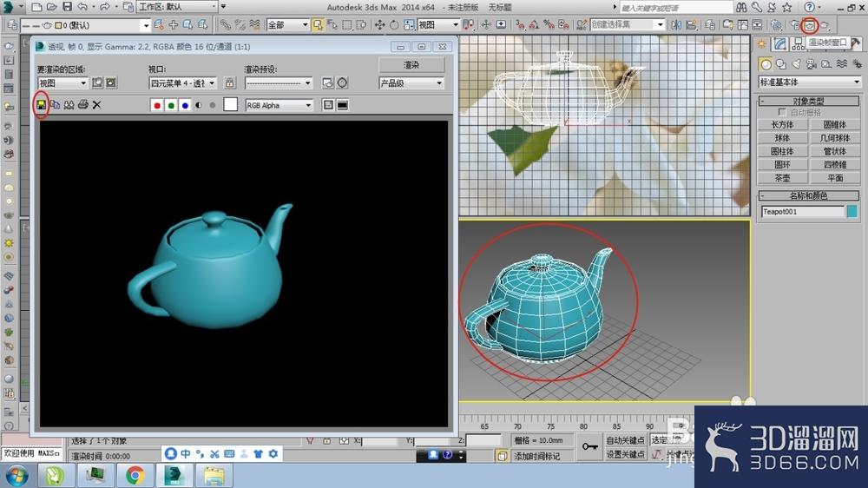
Task: Click the Open file icon in title bar
Action: pyautogui.click(x=51, y=7)
